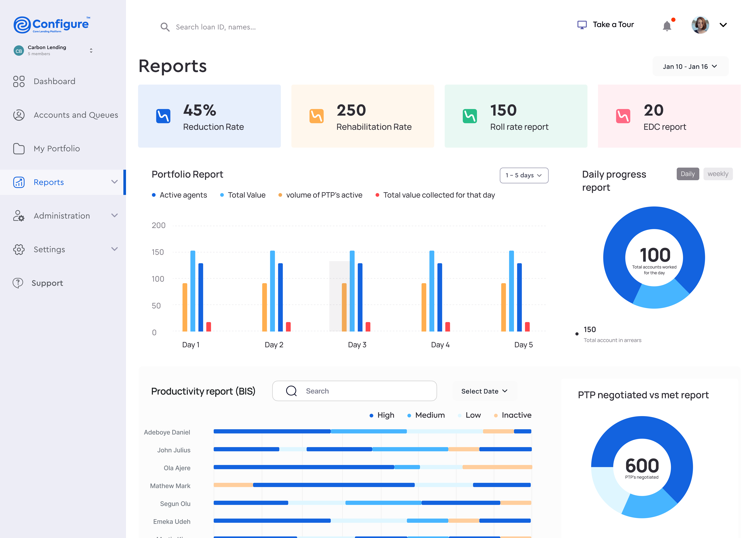Click the user profile photo
This screenshot has height=538, width=756.
[700, 25]
